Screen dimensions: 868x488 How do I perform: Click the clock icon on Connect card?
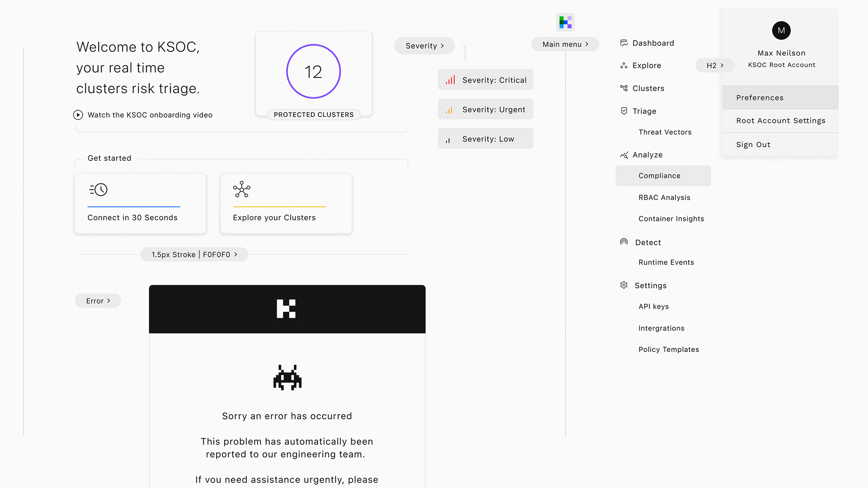[98, 189]
